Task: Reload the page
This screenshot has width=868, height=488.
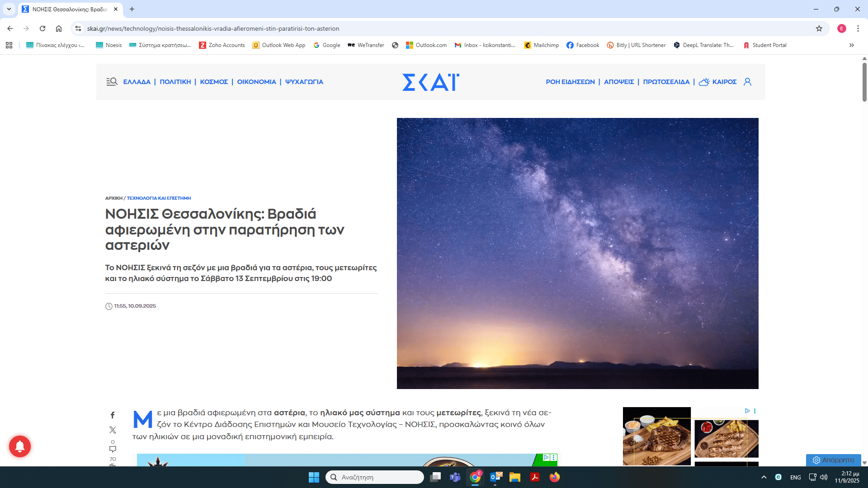Action: (x=42, y=28)
